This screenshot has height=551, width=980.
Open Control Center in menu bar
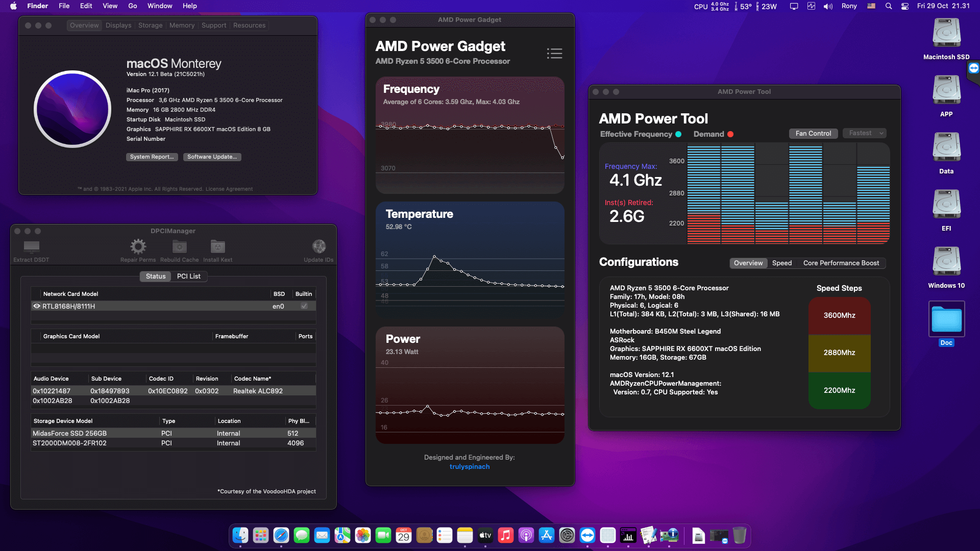[x=905, y=6]
